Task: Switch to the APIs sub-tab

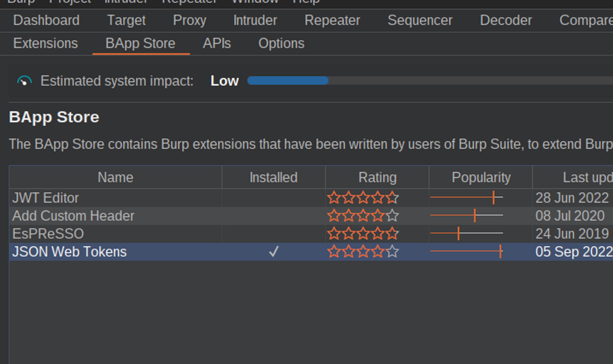Action: pos(216,43)
